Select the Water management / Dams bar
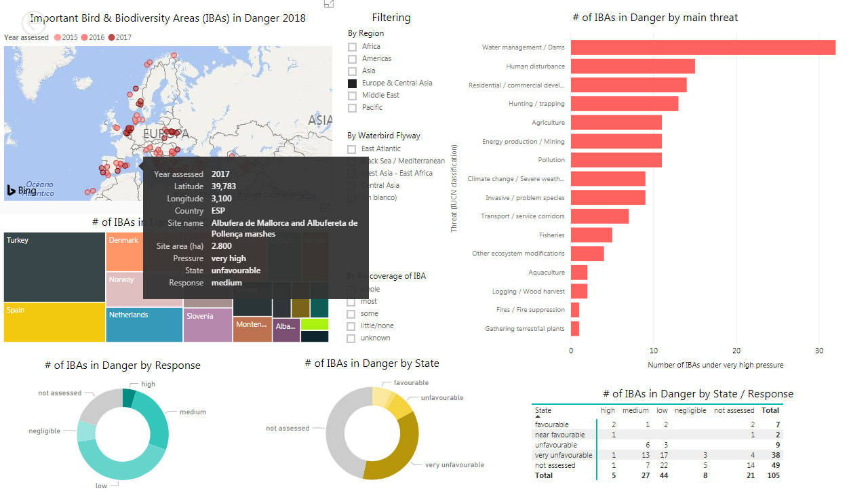This screenshot has height=495, width=868. [x=703, y=47]
